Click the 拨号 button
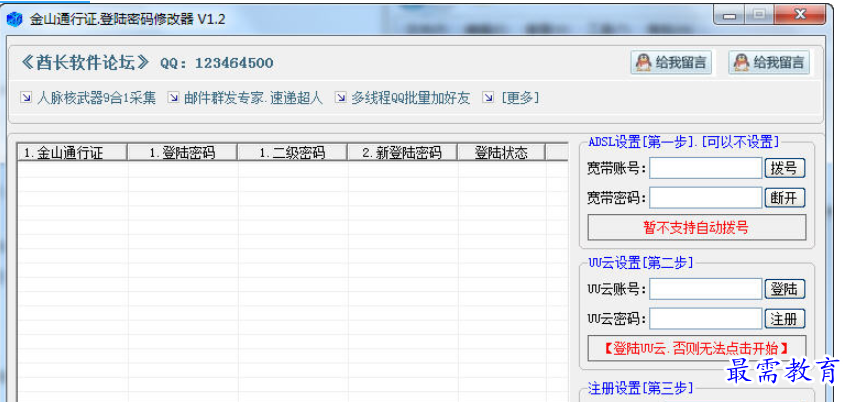Screen dimensions: 848x402 tap(785, 168)
